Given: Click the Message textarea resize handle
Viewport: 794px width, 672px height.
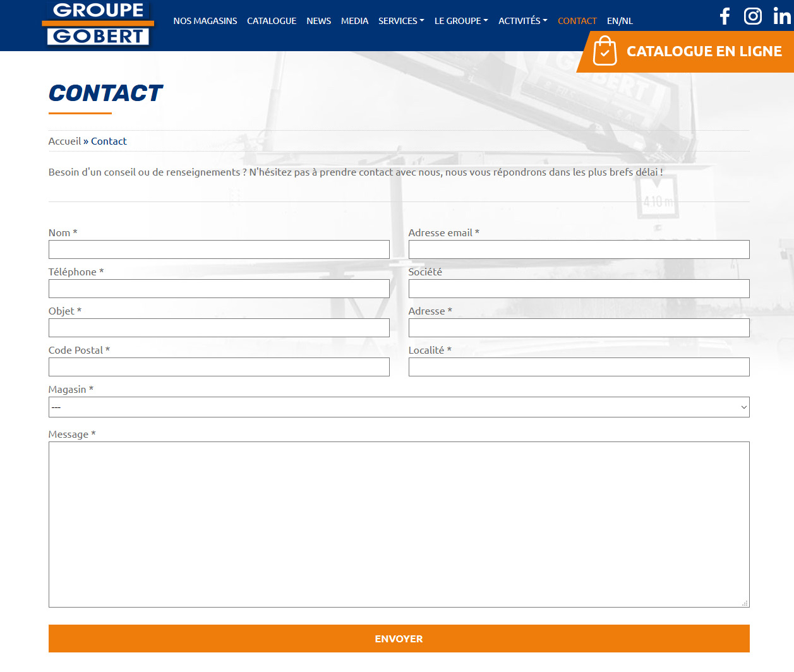Looking at the screenshot, I should pos(745,603).
